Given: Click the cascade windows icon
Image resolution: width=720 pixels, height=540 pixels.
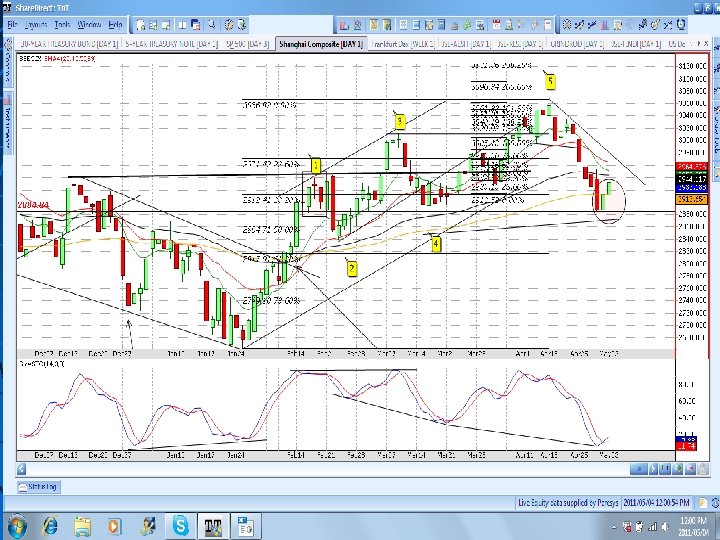Looking at the screenshot, I should click(195, 25).
